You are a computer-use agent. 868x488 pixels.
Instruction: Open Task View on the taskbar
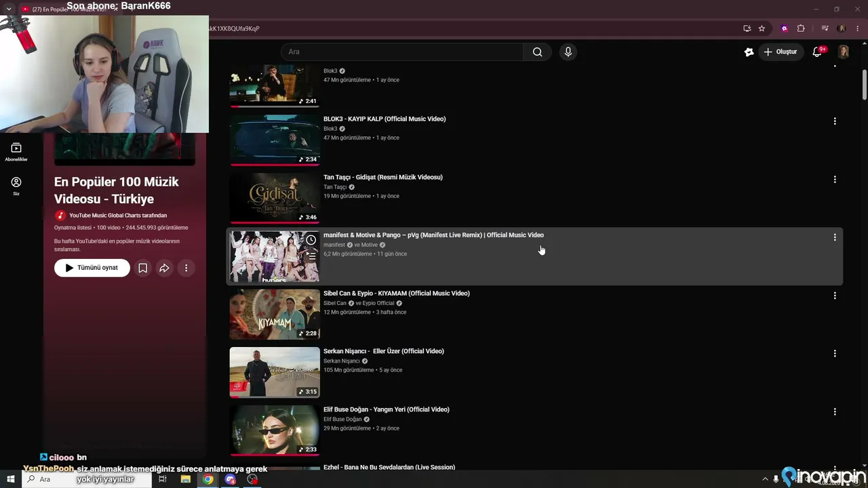coord(163,479)
